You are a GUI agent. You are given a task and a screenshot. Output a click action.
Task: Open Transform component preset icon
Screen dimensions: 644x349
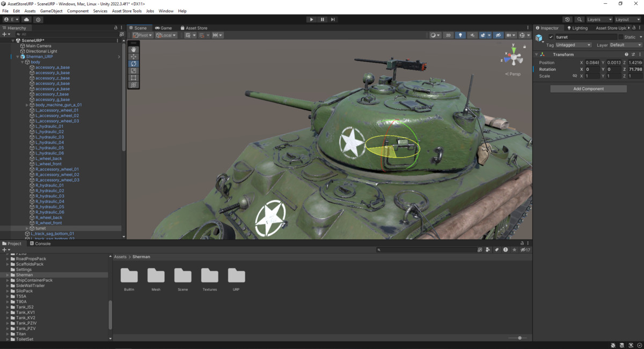click(633, 54)
